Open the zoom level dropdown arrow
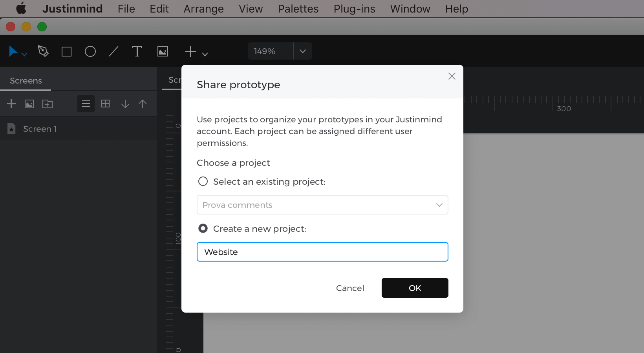 pos(303,51)
